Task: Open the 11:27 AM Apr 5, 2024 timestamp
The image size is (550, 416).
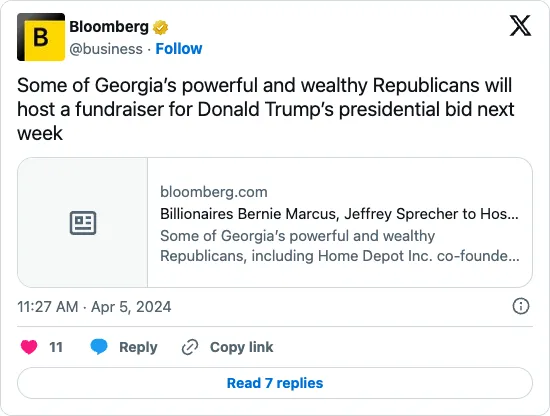Action: 94,307
